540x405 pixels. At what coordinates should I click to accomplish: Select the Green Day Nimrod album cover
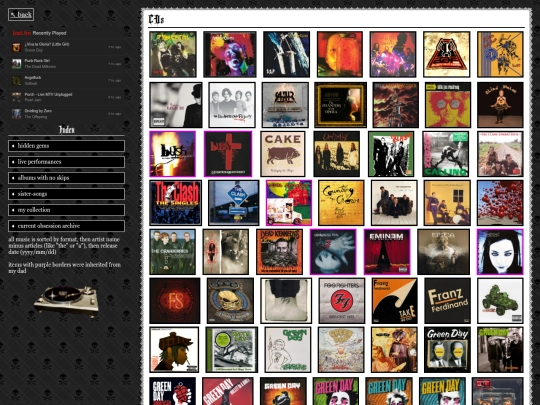coord(447,350)
